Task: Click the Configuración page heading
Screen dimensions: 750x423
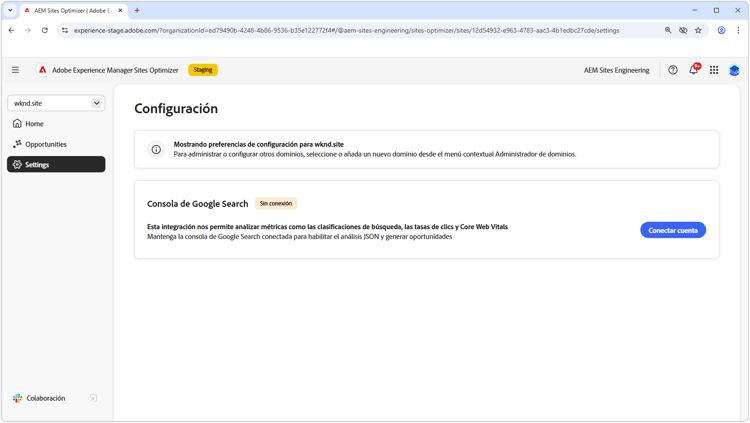Action: 176,109
